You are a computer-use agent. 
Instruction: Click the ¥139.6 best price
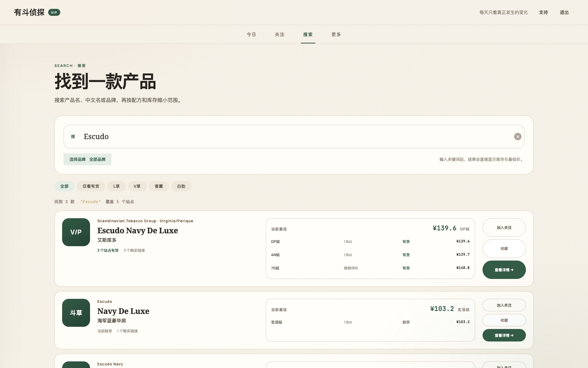(444, 228)
